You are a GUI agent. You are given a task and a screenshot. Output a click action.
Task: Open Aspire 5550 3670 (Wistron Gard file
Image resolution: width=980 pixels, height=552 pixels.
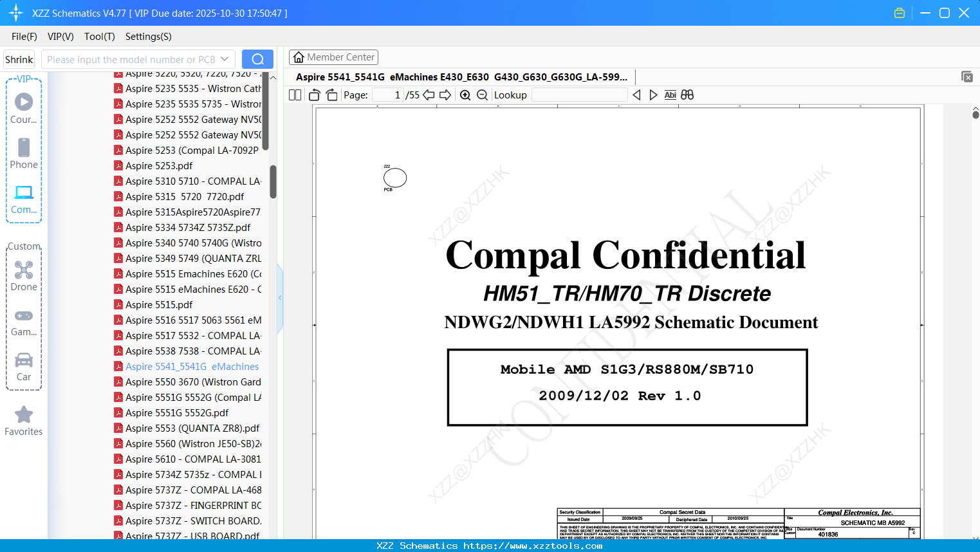point(193,382)
